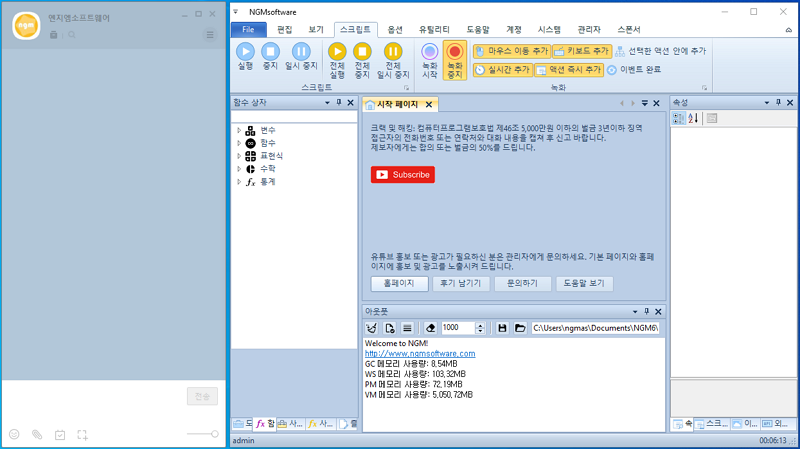Click the ngm profile logo in chat window
Screen dimensions: 800x449
click(x=26, y=26)
